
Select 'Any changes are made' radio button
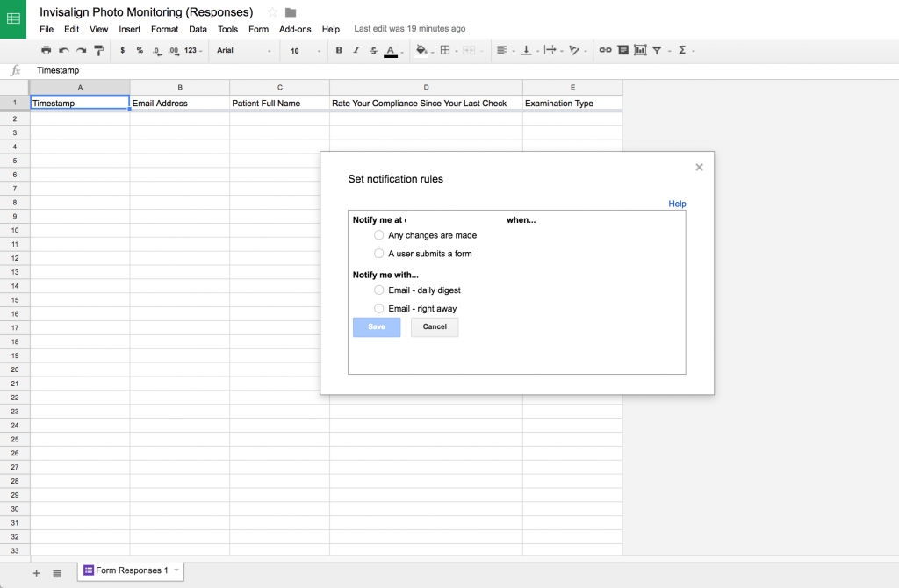pos(379,235)
